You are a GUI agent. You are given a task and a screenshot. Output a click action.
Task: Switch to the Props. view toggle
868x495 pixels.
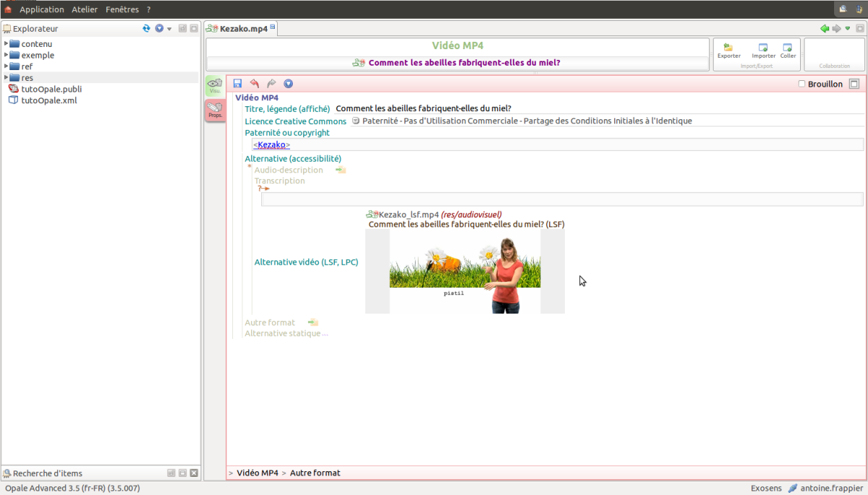(215, 111)
